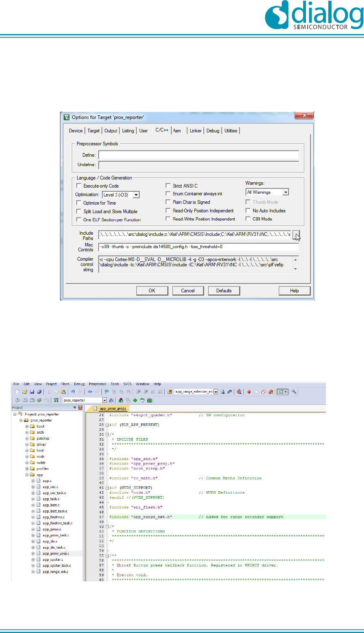Click the Save file floppy icon
Image resolution: width=364 pixels, height=633 pixels.
(32, 392)
